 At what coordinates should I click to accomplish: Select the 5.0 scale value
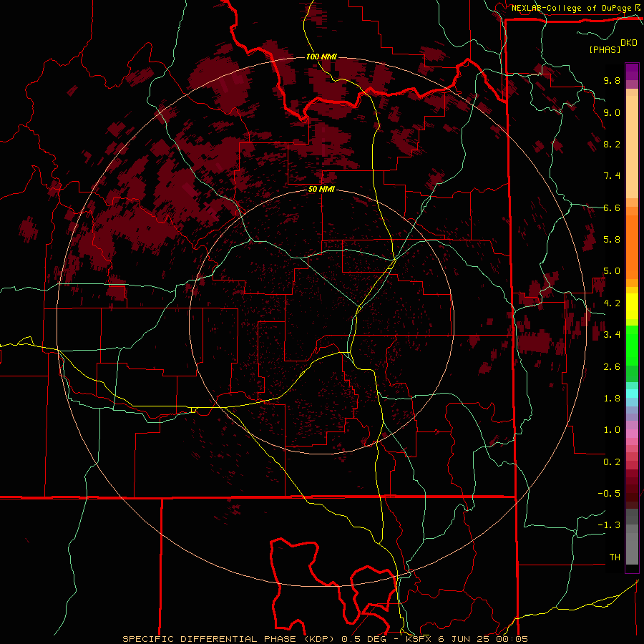click(x=612, y=271)
